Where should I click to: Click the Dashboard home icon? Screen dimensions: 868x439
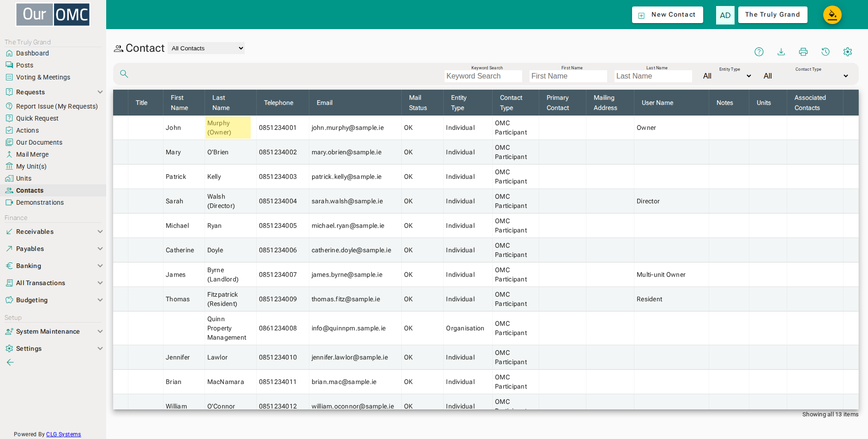tap(9, 53)
